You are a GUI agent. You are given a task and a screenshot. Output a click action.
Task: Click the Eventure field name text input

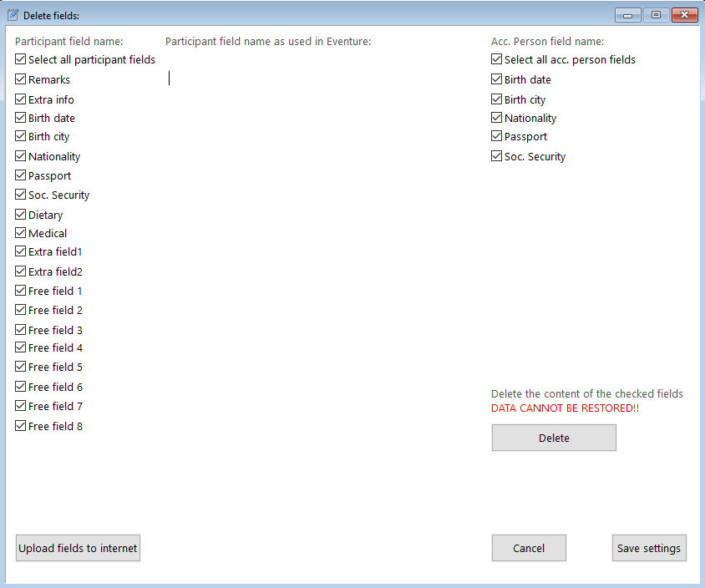tap(251, 78)
